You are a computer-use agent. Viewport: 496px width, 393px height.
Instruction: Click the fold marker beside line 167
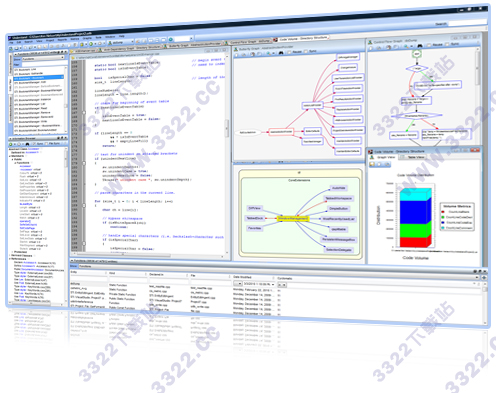83,112
